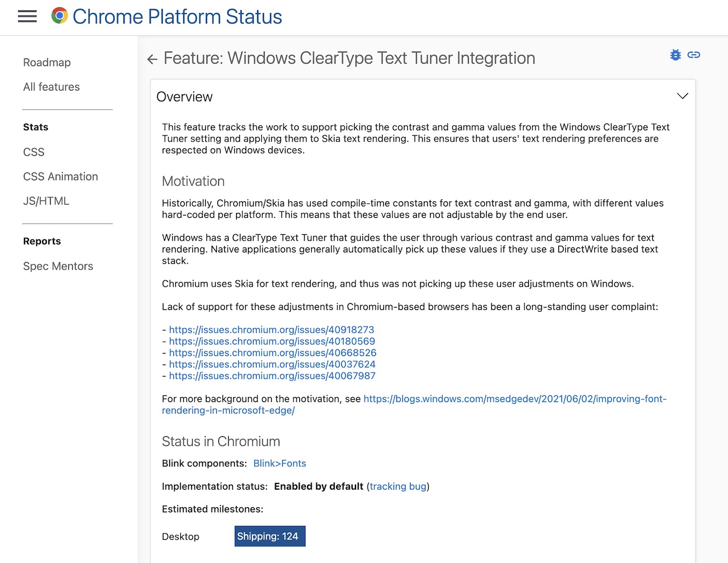The image size is (728, 563).
Task: Open the Chrome Platform Status title link
Action: click(x=177, y=16)
